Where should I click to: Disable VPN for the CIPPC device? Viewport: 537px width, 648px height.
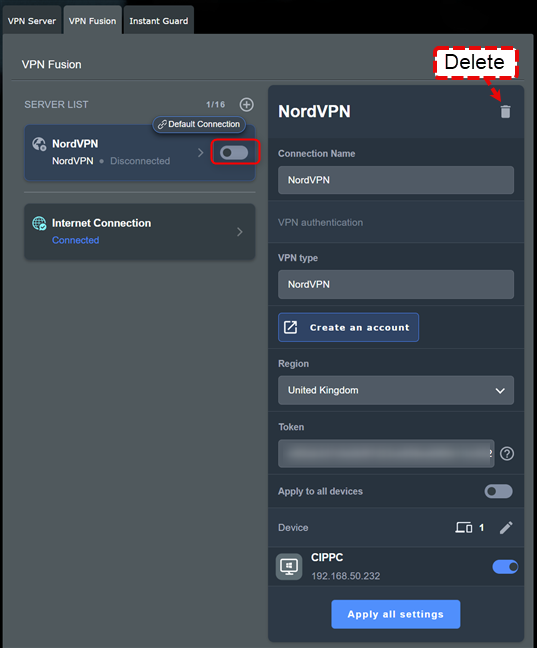click(505, 567)
